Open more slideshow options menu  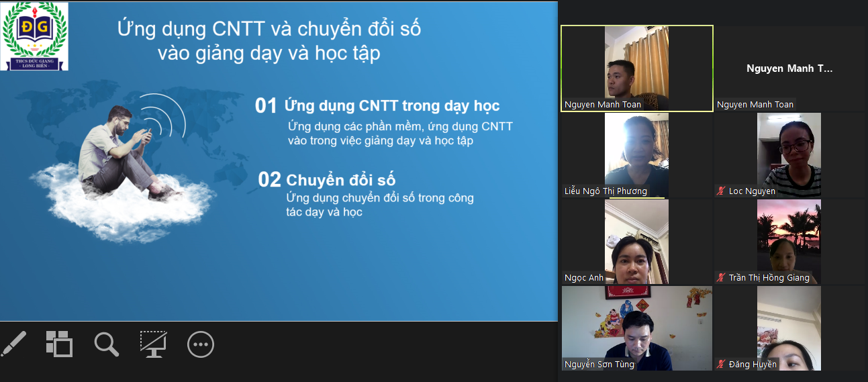click(200, 344)
